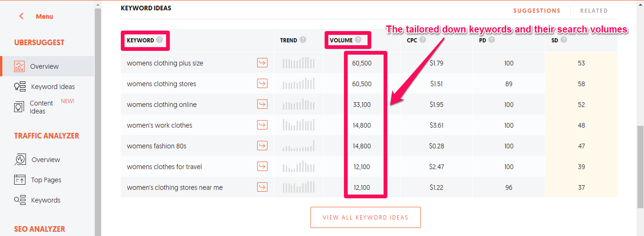Switch to the Related tab
Viewport: 644px width, 236px height.
[594, 11]
